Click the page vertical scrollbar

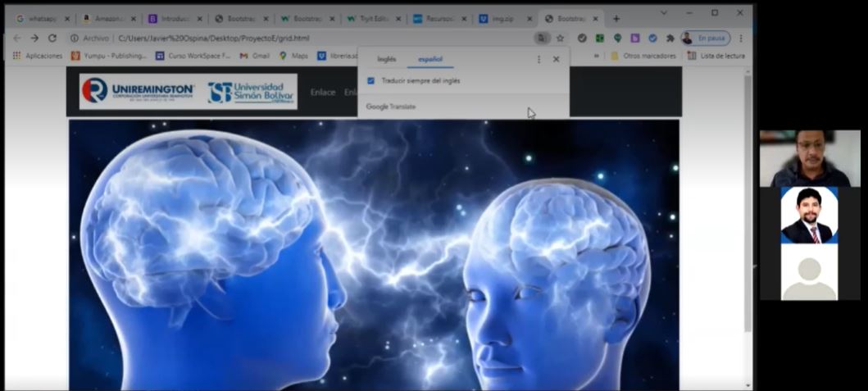(x=747, y=205)
